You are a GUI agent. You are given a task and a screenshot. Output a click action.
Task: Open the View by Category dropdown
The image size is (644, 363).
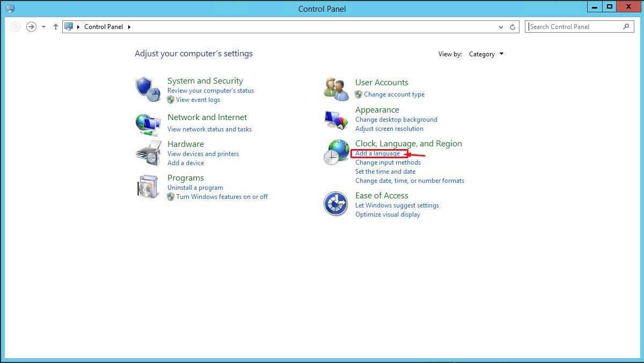click(486, 54)
